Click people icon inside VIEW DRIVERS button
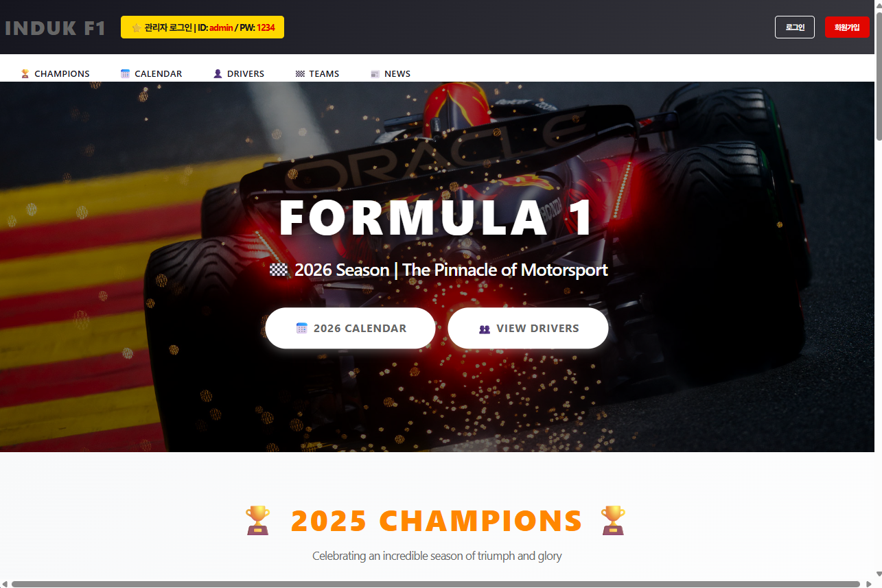This screenshot has height=588, width=882. click(x=485, y=329)
